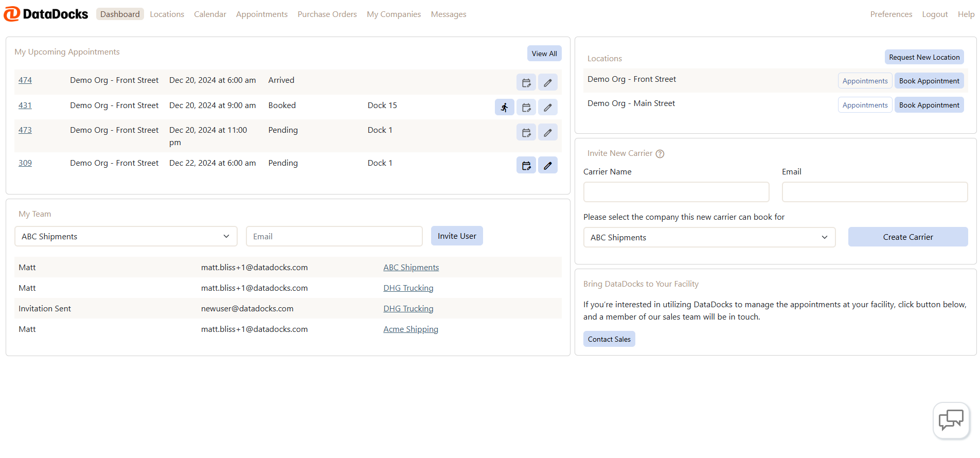Go to the Dashboard tab
This screenshot has height=458, width=980.
[x=120, y=14]
